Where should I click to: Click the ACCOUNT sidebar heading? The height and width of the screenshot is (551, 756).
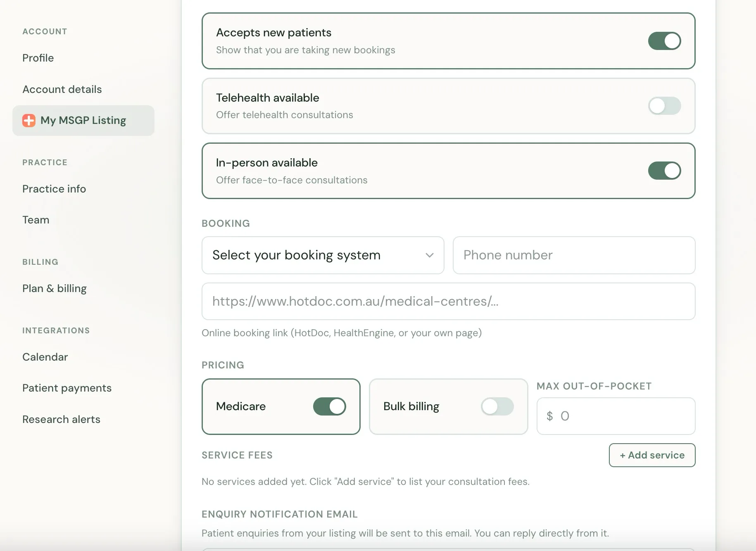(45, 31)
